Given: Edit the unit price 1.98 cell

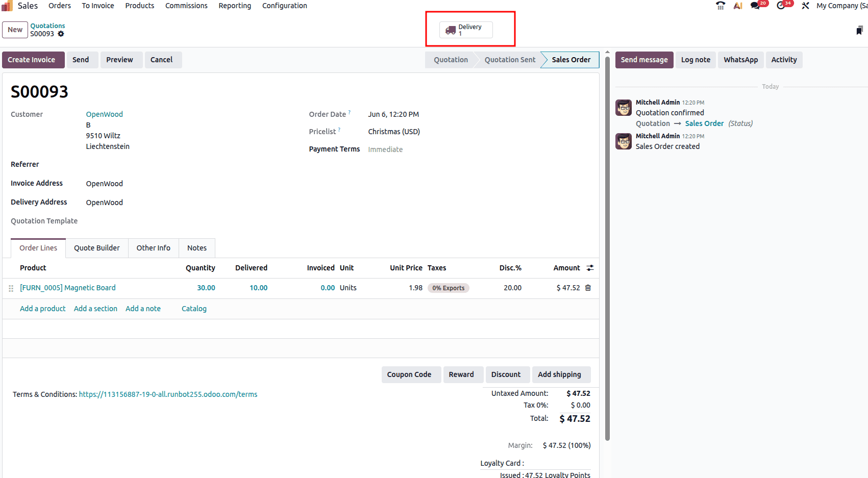Looking at the screenshot, I should 415,288.
